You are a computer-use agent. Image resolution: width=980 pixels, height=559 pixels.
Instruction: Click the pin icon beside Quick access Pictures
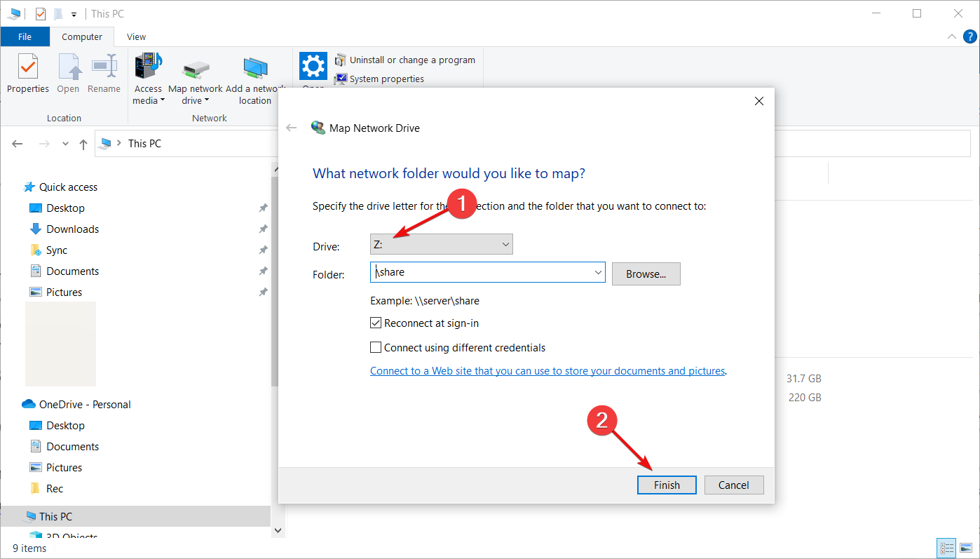coord(263,292)
